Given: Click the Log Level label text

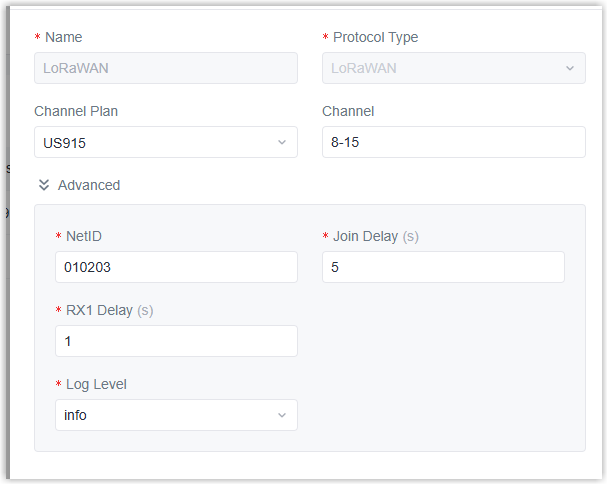Looking at the screenshot, I should click(96, 384).
